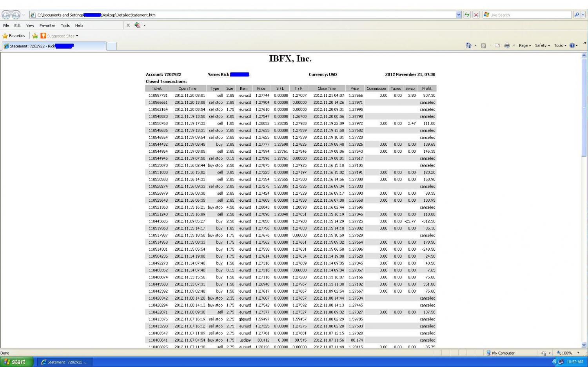This screenshot has width=588, height=367.
Task: Click the Statement: 7202922 taskbar button
Action: (x=65, y=362)
